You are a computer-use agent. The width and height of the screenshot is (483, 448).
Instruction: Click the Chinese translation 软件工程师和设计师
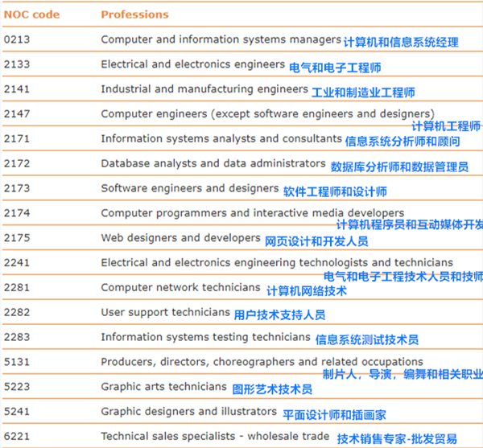coord(335,192)
